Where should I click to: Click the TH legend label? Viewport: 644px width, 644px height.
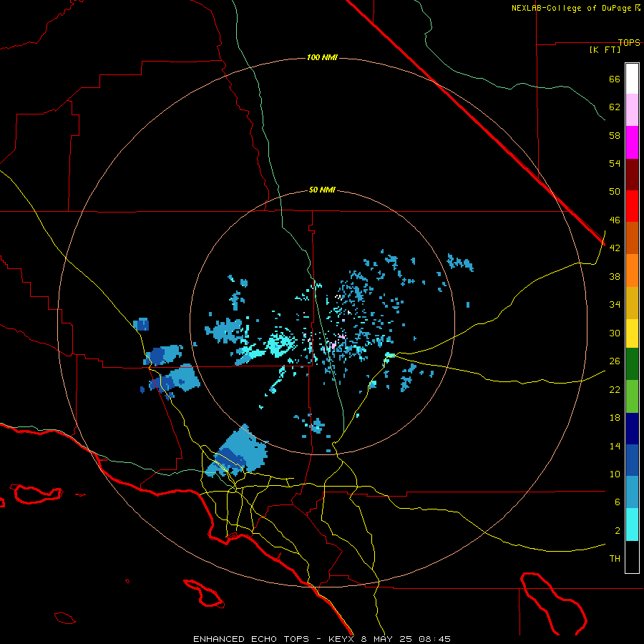(615, 558)
